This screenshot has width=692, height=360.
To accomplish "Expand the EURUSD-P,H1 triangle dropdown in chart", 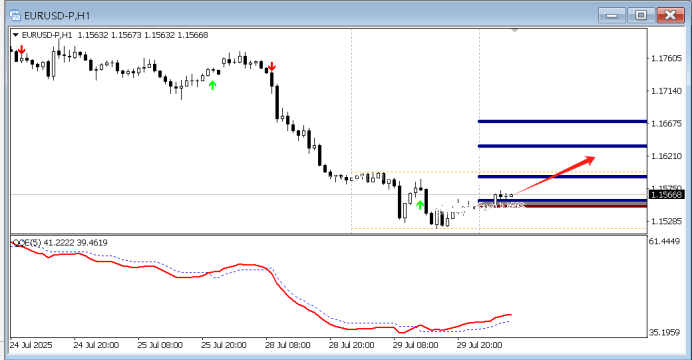I will pos(15,35).
